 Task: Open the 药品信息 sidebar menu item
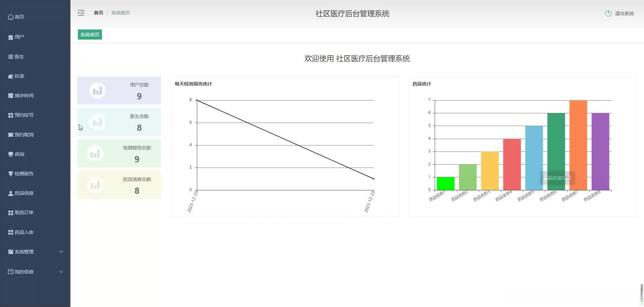coord(35,193)
